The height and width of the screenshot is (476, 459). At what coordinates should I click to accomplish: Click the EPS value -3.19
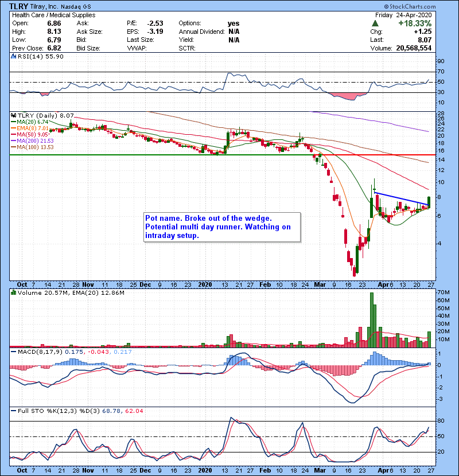[155, 32]
